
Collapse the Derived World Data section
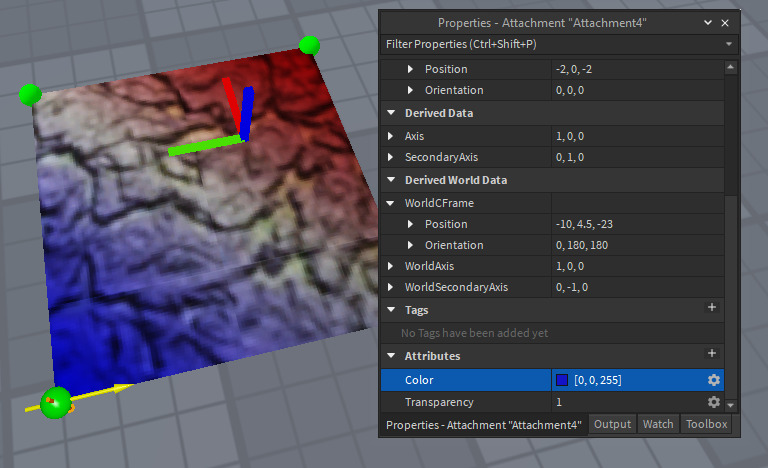coord(391,180)
